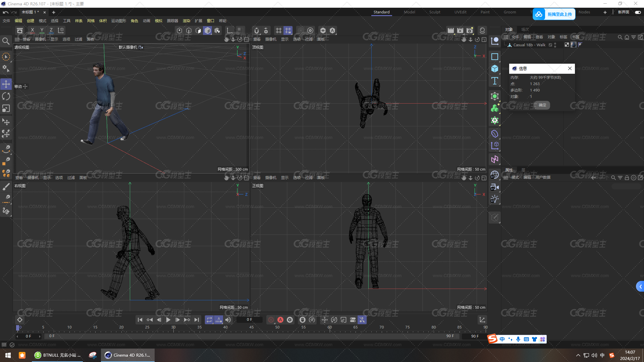Open object manager hamburger menu
This screenshot has width=644, height=362.
(x=506, y=37)
